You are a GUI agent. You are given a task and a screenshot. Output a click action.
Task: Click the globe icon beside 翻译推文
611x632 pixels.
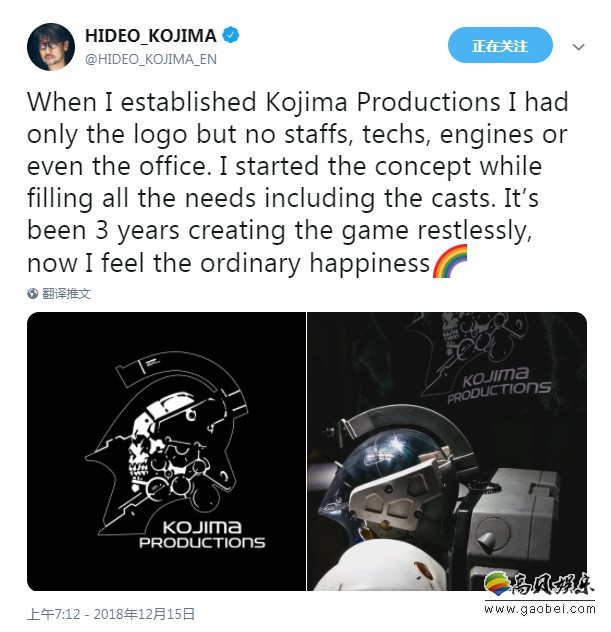[33, 294]
